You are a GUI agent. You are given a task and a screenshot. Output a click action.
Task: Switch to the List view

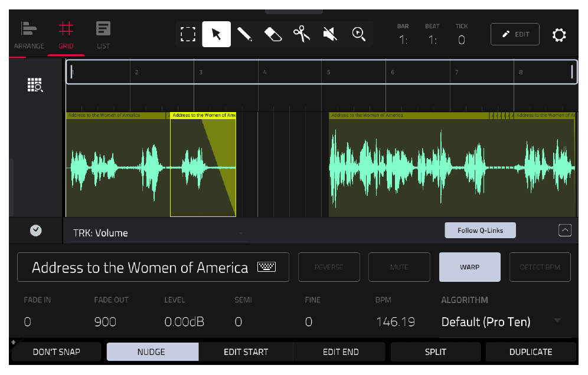[x=103, y=35]
